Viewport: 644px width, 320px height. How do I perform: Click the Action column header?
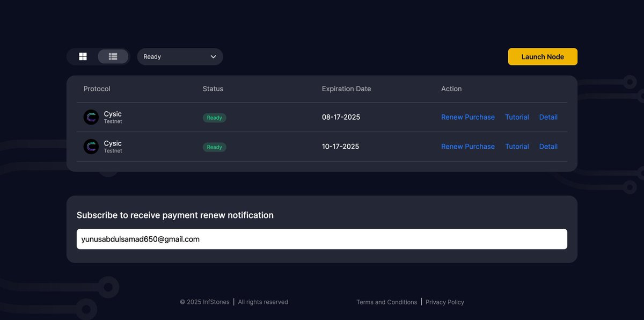pos(451,89)
